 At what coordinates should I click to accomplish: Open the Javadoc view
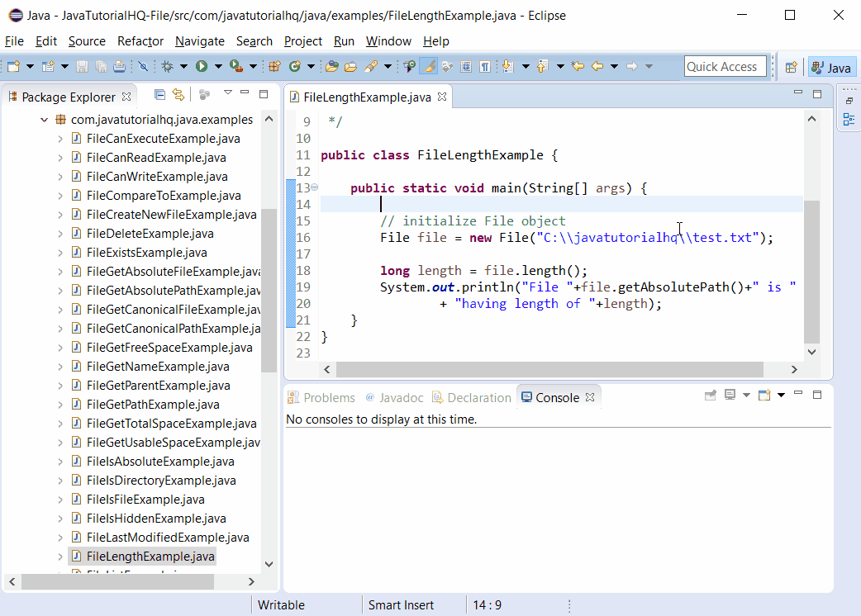[x=395, y=397]
